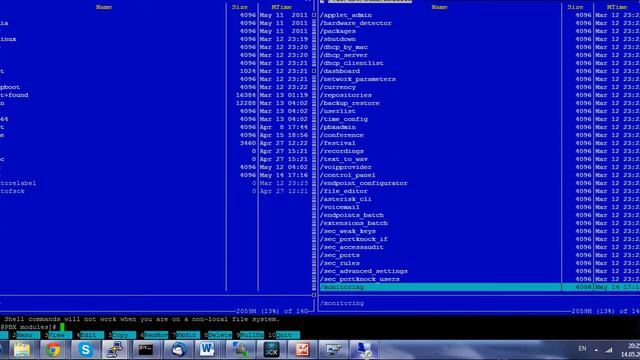Open the red-orange app icon after JCX

[x=302, y=350]
